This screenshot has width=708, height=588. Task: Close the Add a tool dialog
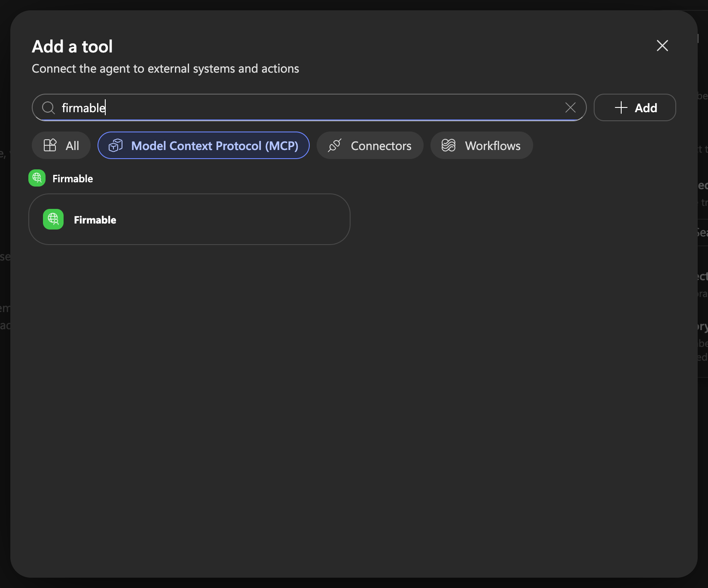(x=662, y=46)
